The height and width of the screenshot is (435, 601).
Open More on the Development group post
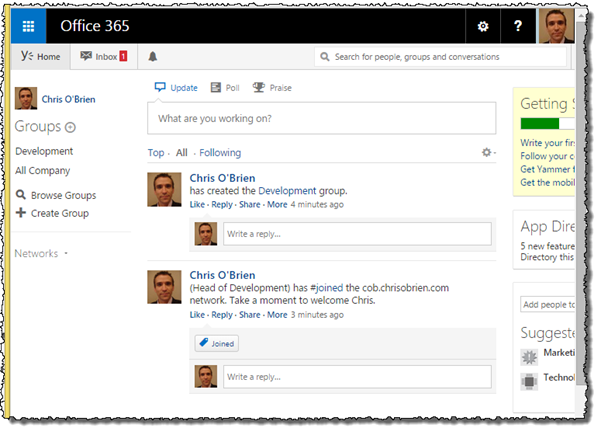[277, 205]
